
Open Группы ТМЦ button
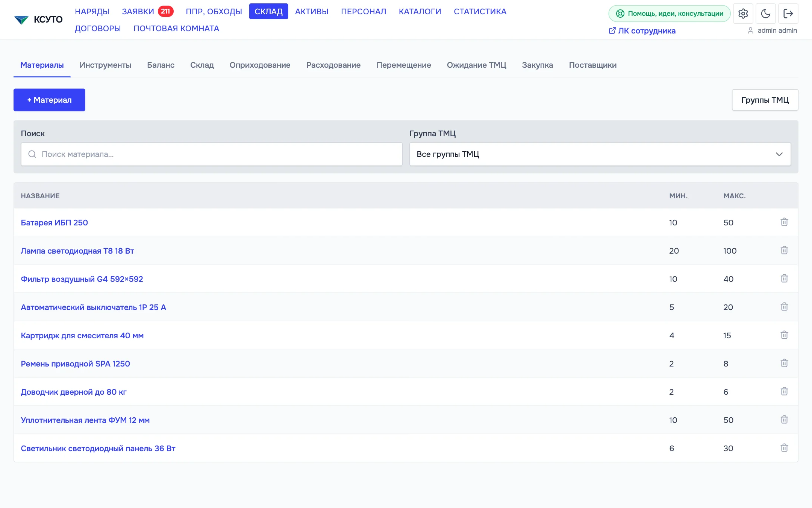tap(765, 100)
